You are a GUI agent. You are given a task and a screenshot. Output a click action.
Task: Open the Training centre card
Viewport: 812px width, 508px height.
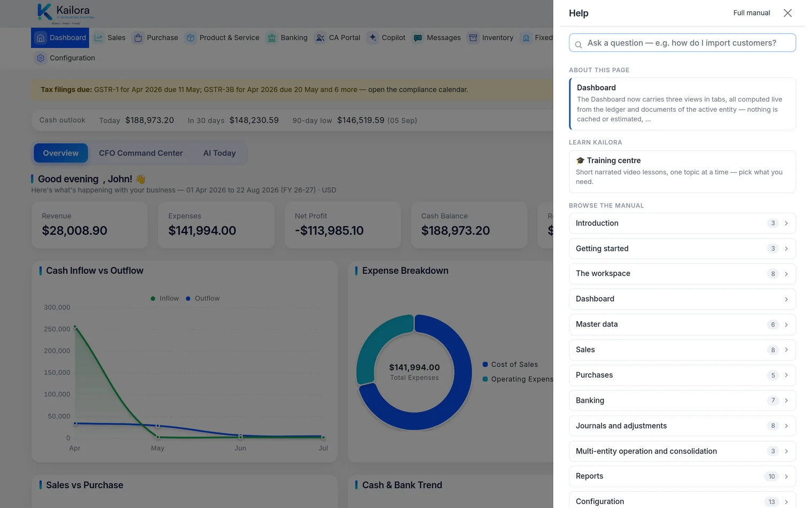(682, 171)
